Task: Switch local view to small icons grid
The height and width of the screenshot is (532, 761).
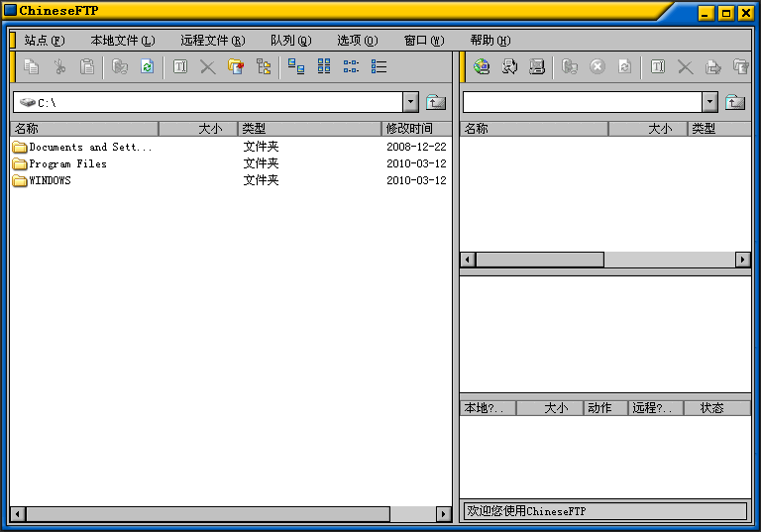Action: pyautogui.click(x=324, y=66)
